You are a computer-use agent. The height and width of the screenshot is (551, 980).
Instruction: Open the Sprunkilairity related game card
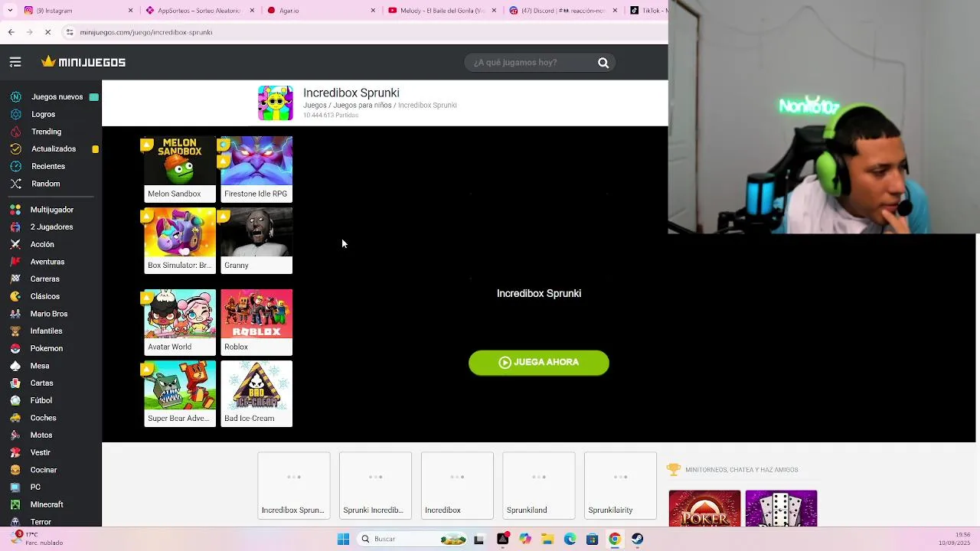[x=620, y=485]
